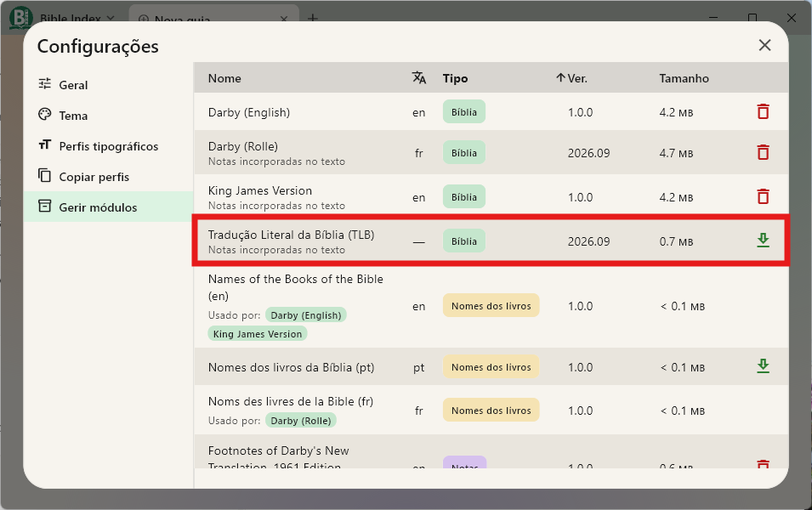Screen dimensions: 812x510
Task: Add a new tab with plus button
Action: point(313,18)
